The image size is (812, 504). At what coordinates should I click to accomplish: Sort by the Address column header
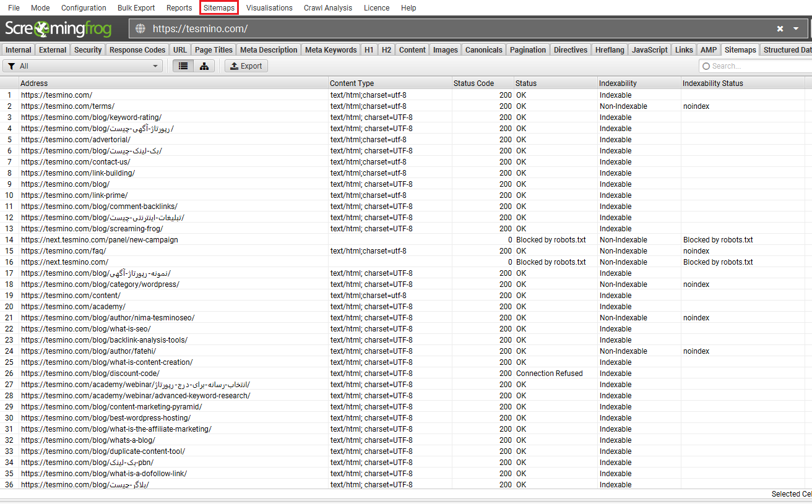(x=173, y=83)
